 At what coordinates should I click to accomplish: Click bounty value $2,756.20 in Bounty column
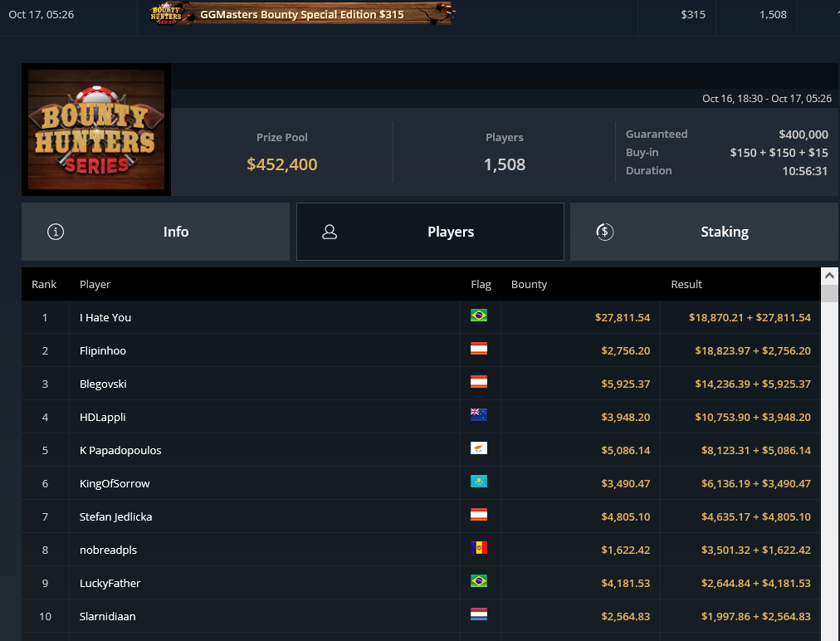(626, 350)
